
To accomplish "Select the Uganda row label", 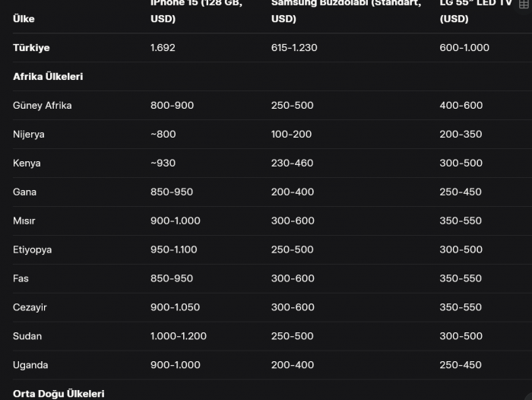I will click(30, 365).
